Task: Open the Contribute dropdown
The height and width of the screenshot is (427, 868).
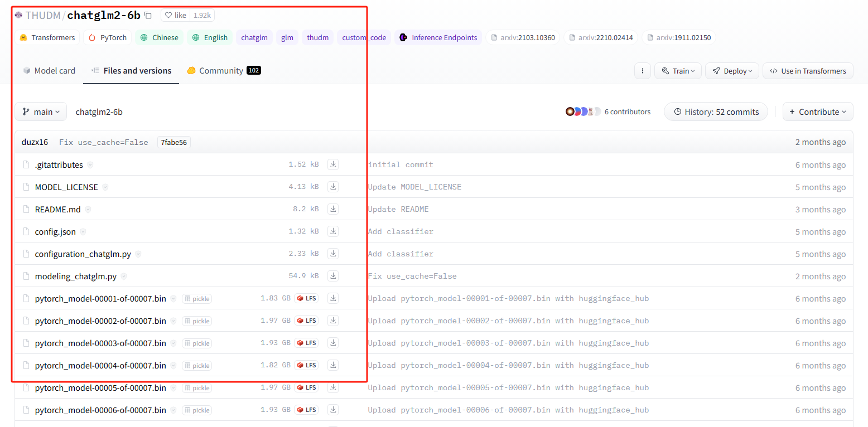Action: pyautogui.click(x=818, y=111)
